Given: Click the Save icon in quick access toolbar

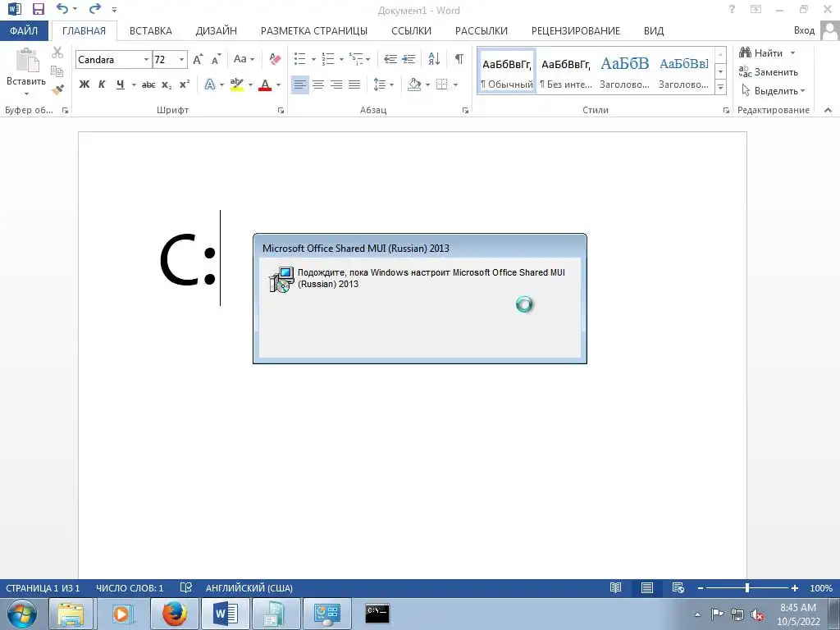Looking at the screenshot, I should click(39, 9).
